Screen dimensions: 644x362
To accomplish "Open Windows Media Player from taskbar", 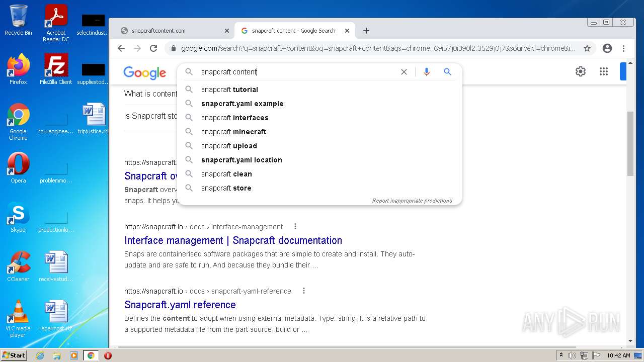I will 74,355.
